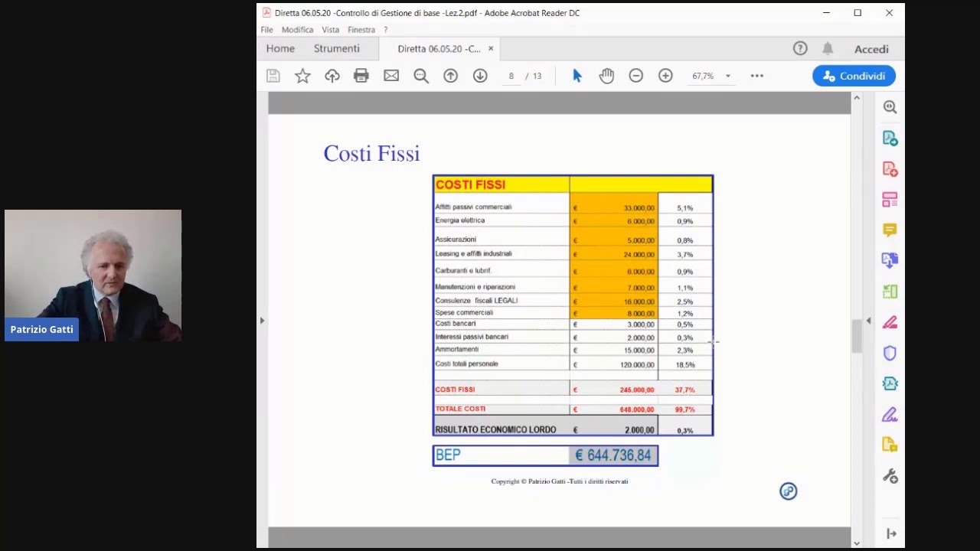980x551 pixels.
Task: Switch to the Home tab
Action: 280,48
